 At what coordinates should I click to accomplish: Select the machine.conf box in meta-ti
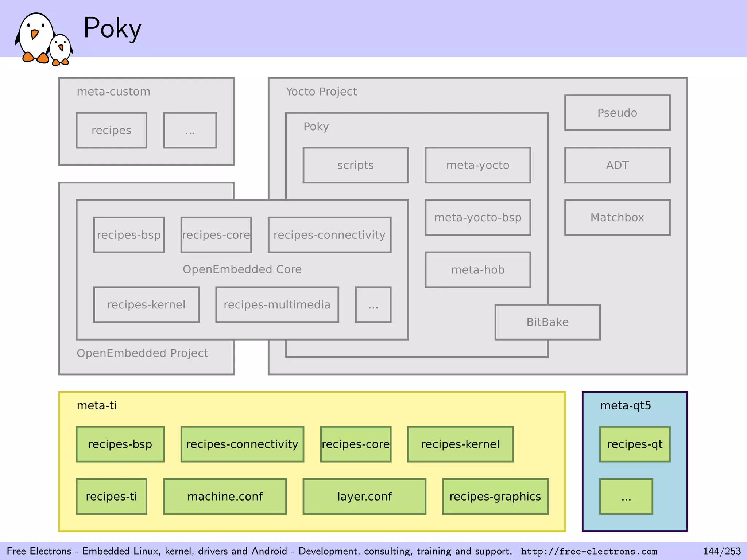click(x=225, y=496)
